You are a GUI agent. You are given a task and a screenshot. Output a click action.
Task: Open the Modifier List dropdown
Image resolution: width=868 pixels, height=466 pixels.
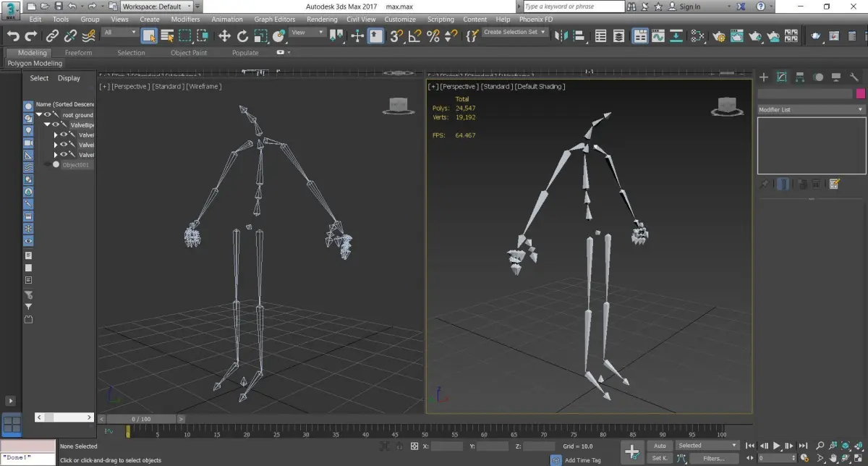811,109
